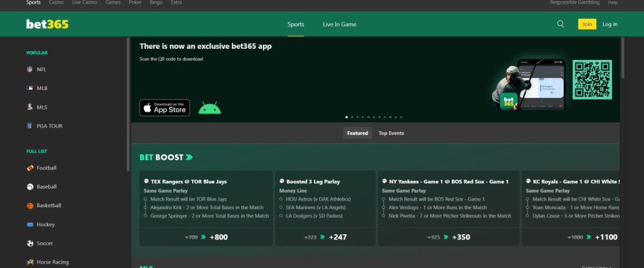Open the NFL sidebar link
The width and height of the screenshot is (644, 268).
coord(41,69)
